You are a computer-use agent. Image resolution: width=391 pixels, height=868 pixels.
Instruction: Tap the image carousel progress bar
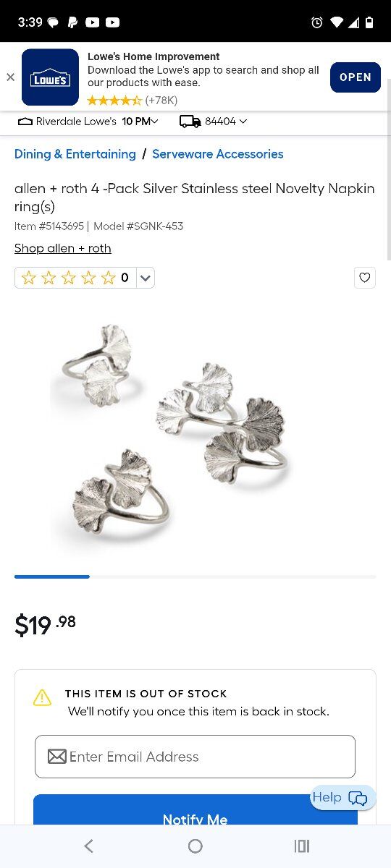pos(195,576)
